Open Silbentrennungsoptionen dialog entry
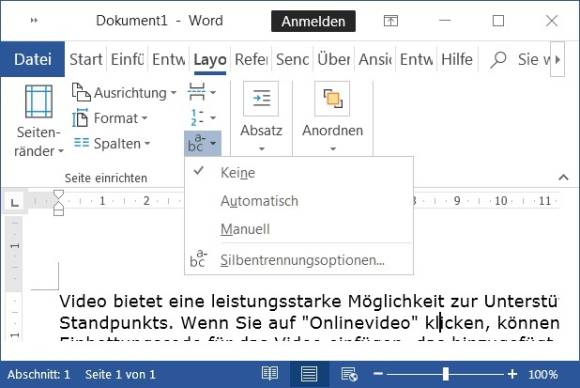Viewport: 580px width, 388px height. tap(299, 260)
